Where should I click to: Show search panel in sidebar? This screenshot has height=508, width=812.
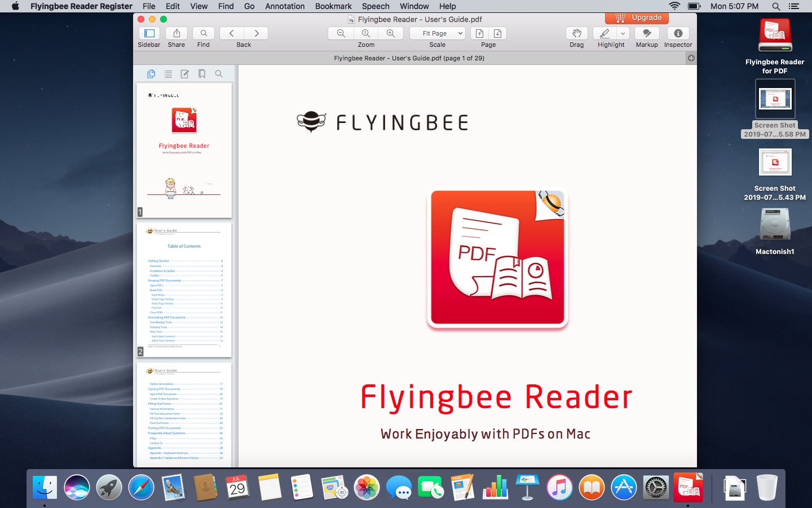[219, 74]
